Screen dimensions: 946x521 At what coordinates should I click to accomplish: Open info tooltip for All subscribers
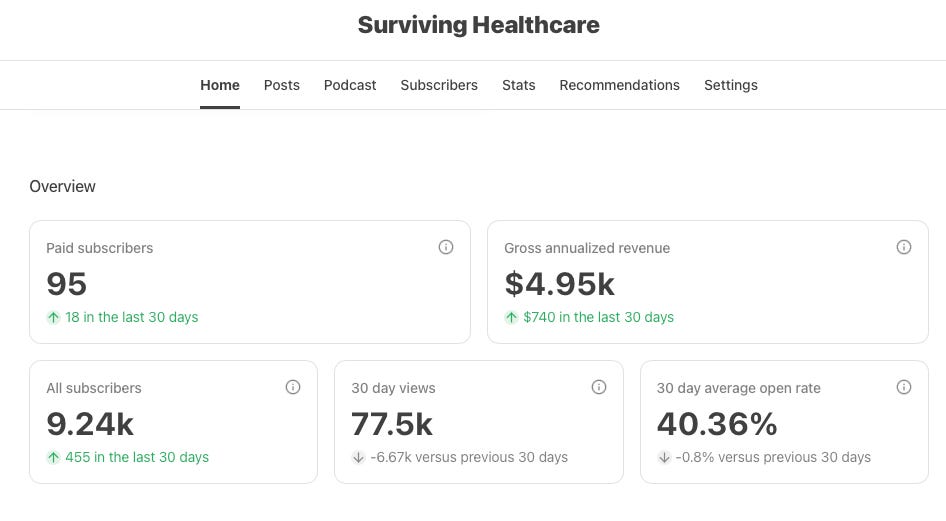(293, 387)
